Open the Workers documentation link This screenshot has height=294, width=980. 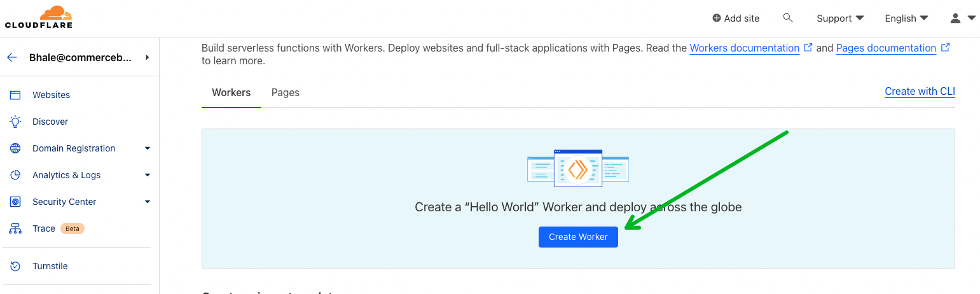click(x=745, y=48)
